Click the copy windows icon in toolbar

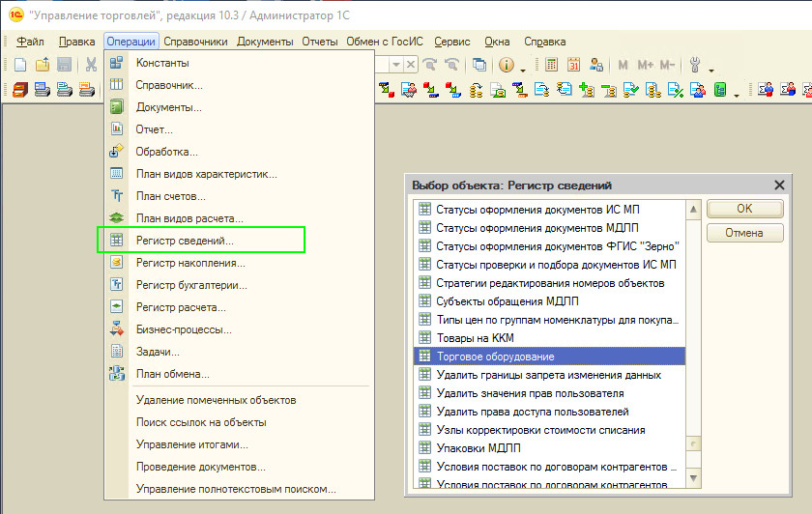point(479,65)
